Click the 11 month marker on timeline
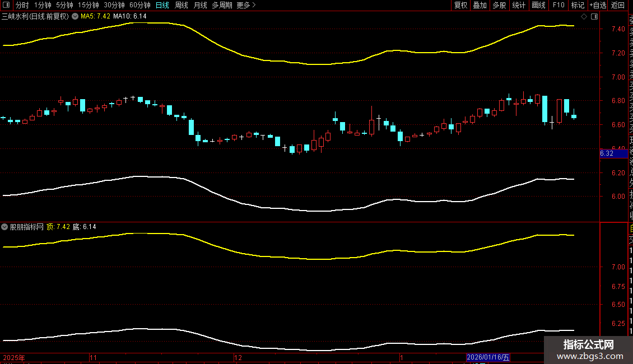Viewport: 633px width, 364px height. [x=93, y=357]
